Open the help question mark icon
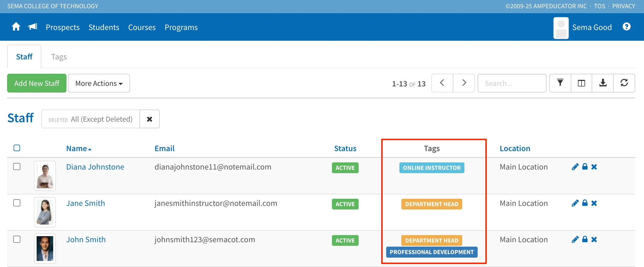 pyautogui.click(x=626, y=27)
